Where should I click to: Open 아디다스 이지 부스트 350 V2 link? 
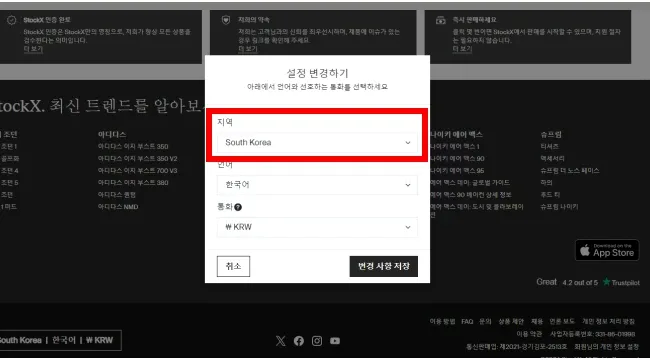click(138, 158)
